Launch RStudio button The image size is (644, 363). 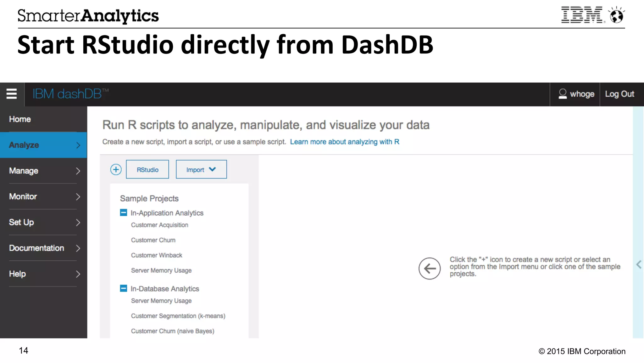147,169
